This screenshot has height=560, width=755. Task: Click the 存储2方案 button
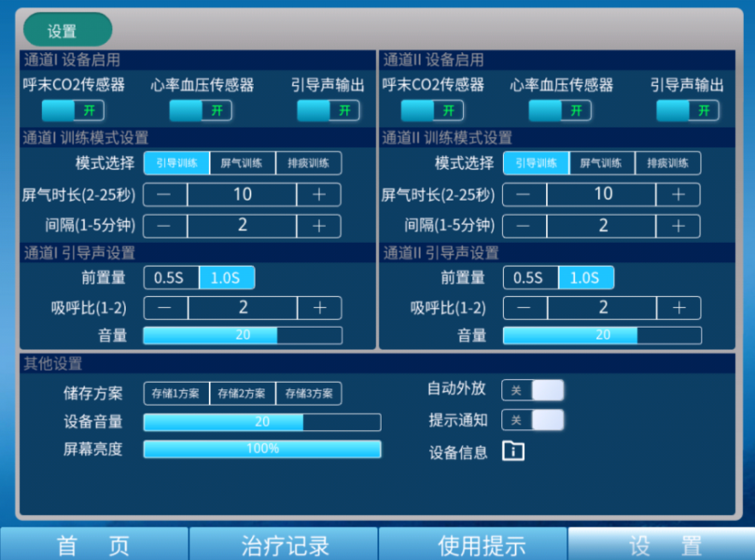click(x=242, y=393)
